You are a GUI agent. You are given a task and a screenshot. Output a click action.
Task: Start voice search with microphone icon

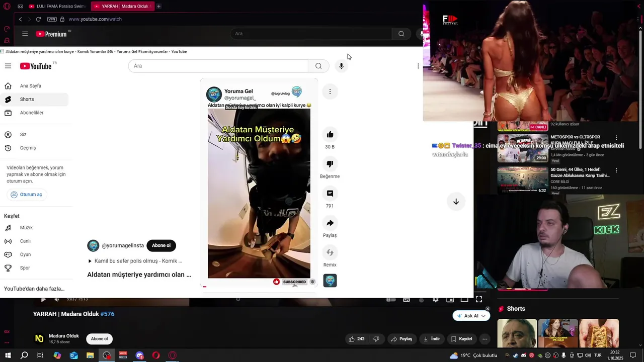pyautogui.click(x=341, y=66)
